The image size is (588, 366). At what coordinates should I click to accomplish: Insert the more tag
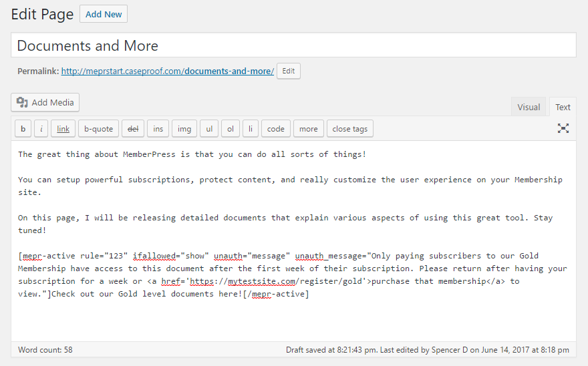pyautogui.click(x=308, y=129)
